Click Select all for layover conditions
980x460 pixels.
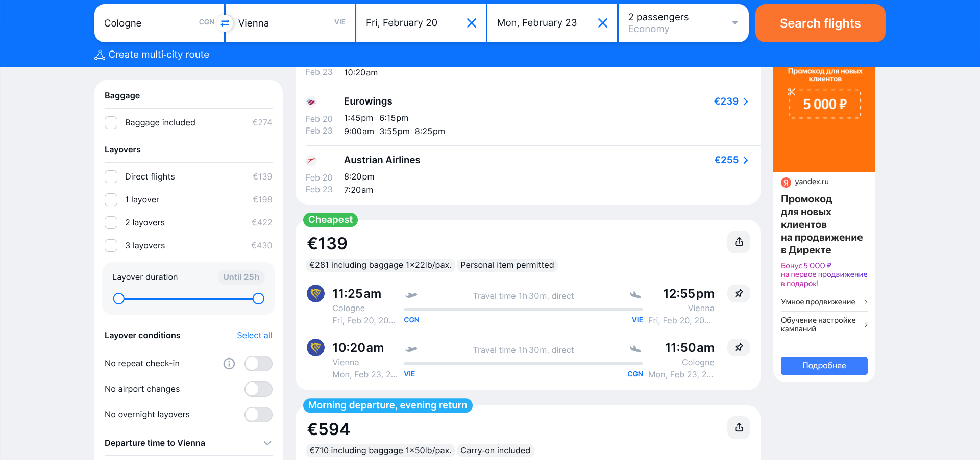254,336
